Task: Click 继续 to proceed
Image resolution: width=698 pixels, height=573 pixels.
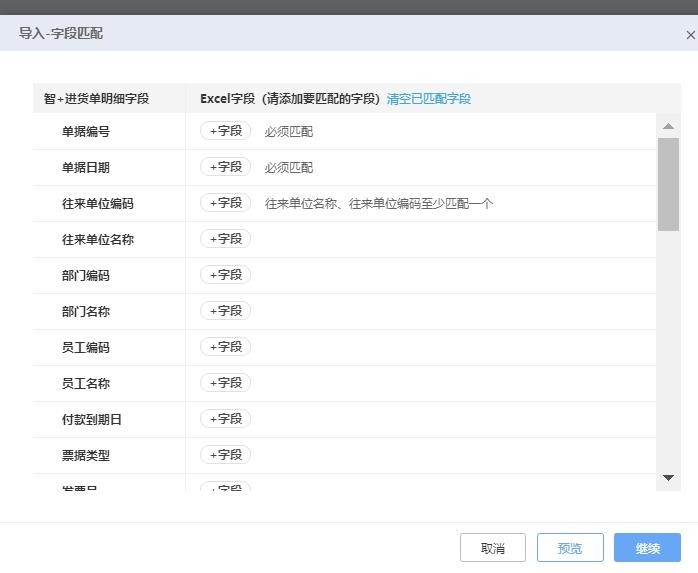Action: coord(647,548)
